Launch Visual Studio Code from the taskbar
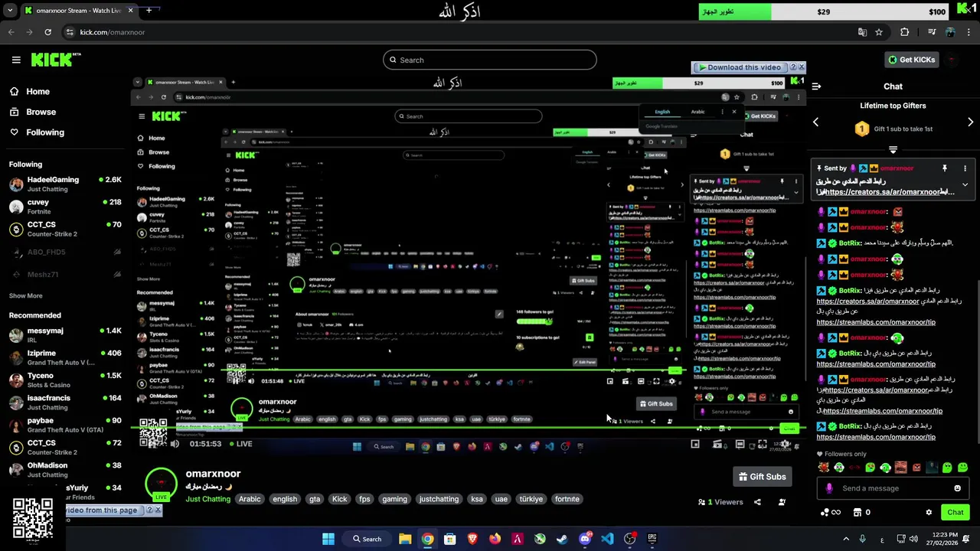Image resolution: width=980 pixels, height=551 pixels. (x=607, y=539)
